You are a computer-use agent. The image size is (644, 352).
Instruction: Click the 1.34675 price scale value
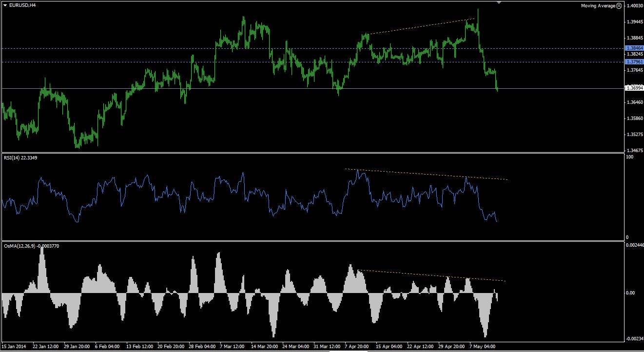[x=635, y=150]
